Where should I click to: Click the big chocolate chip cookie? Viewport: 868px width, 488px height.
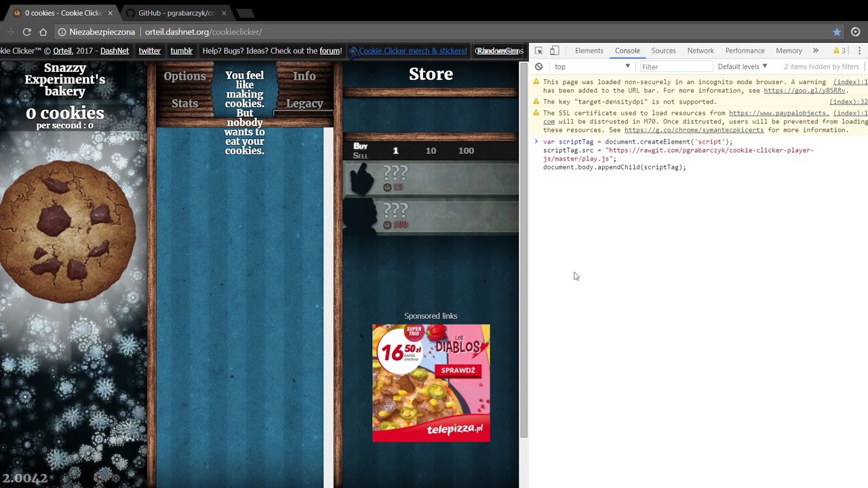click(68, 232)
